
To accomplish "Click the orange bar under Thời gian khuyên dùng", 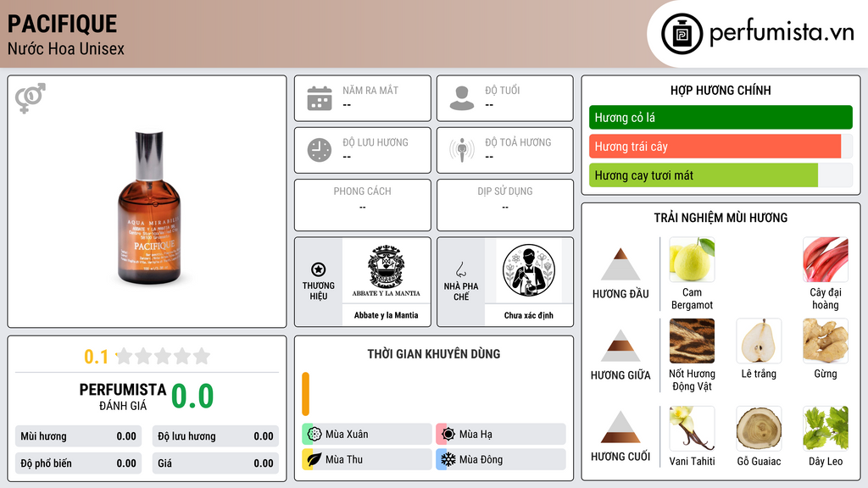I will pyautogui.click(x=305, y=394).
